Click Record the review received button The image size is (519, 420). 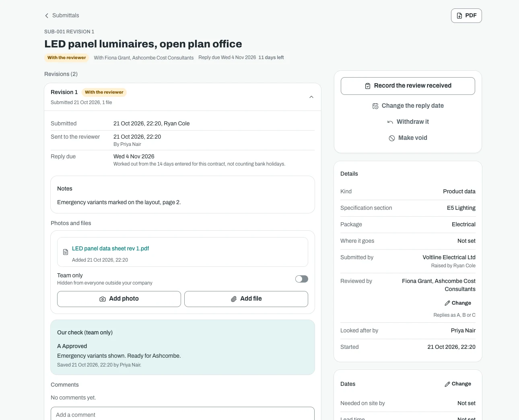pos(408,86)
